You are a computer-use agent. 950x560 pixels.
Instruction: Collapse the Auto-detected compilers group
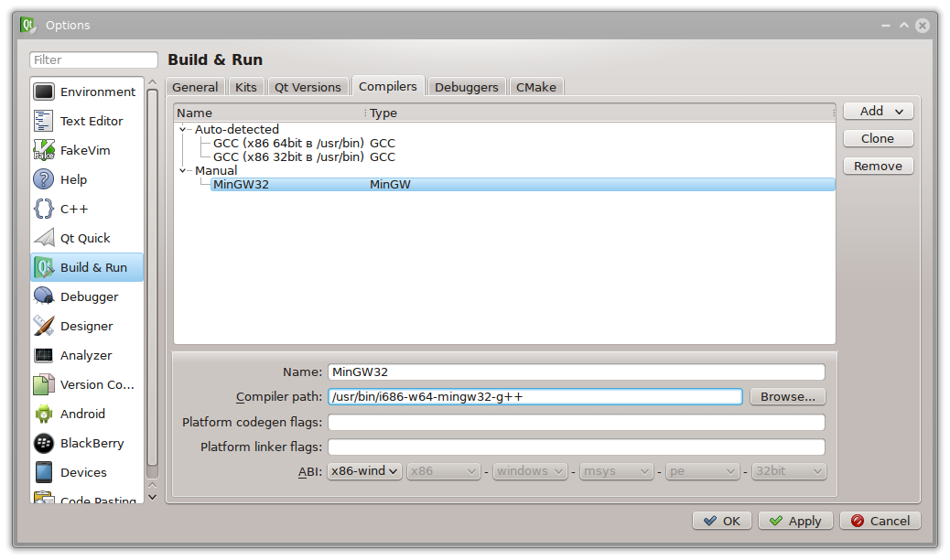point(183,130)
